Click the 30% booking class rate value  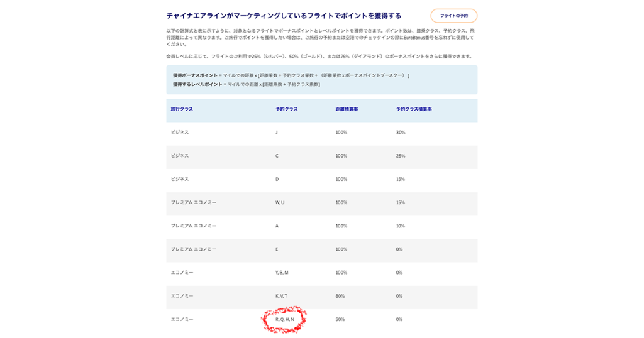(x=401, y=133)
